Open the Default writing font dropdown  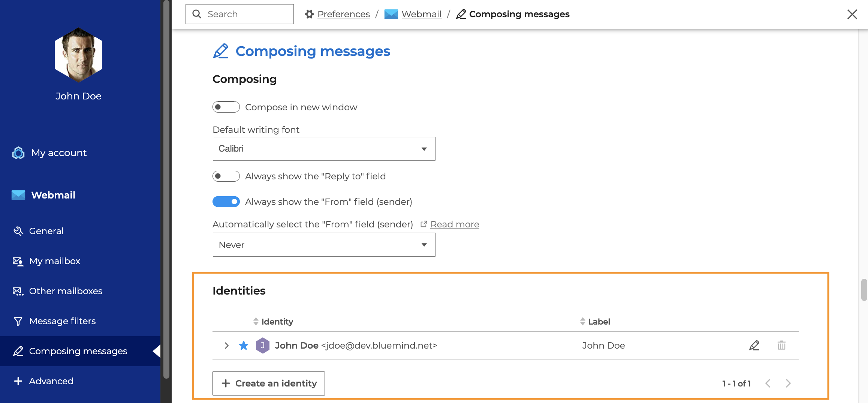click(x=324, y=149)
